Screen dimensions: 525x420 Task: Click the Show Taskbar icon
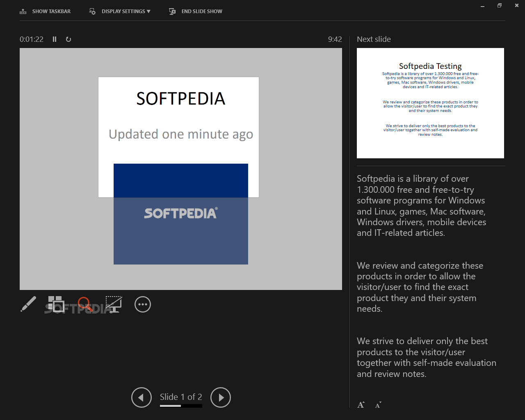pos(23,11)
